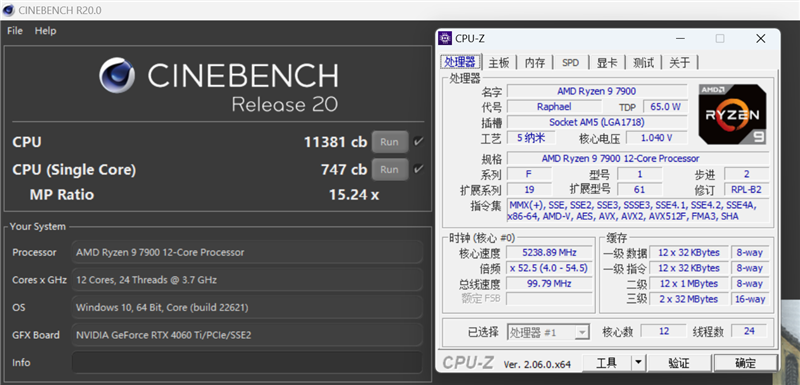Click the 规格 AMD Ryzen 9 7900 12-Core Processor value

click(638, 159)
